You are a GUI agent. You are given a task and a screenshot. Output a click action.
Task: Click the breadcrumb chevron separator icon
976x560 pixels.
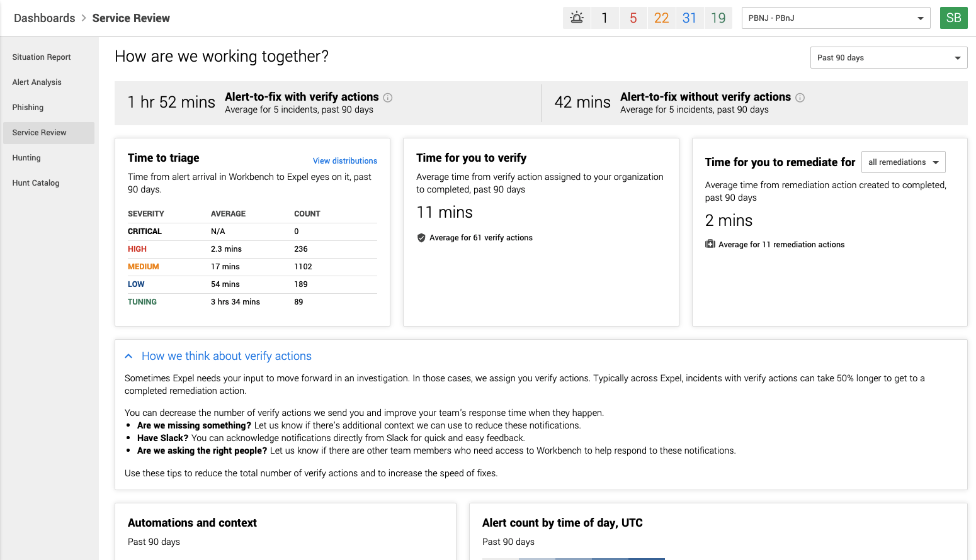click(x=84, y=18)
